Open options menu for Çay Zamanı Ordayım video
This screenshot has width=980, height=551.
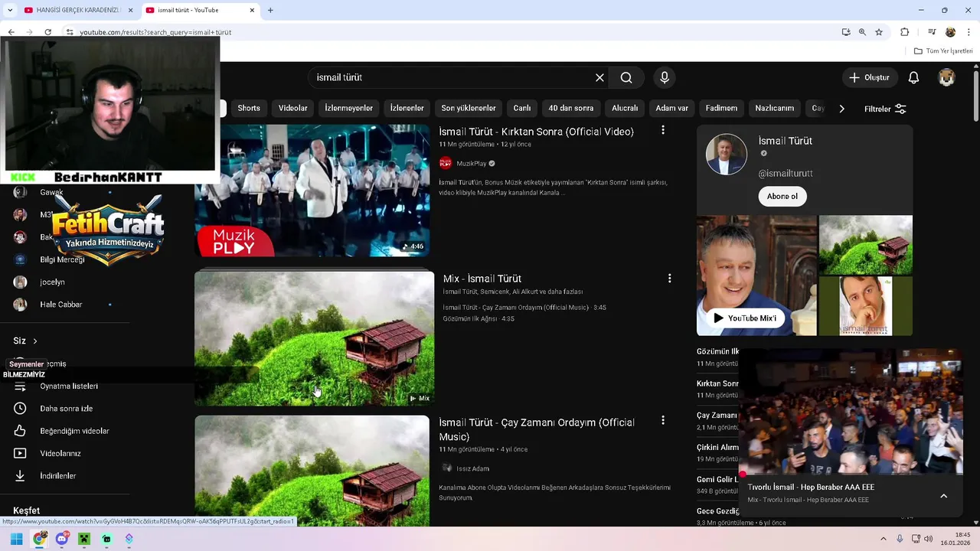tap(663, 420)
